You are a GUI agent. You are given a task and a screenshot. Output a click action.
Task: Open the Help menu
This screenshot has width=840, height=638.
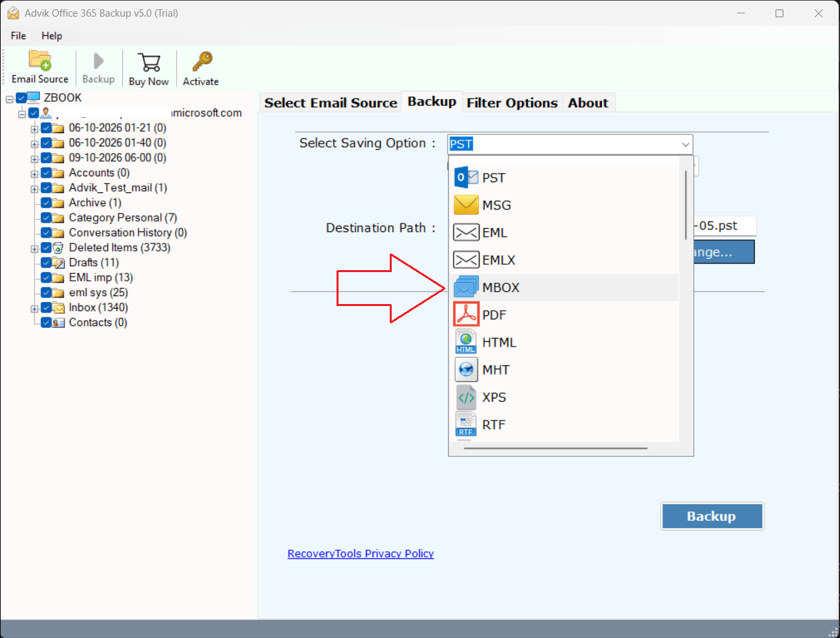[52, 35]
